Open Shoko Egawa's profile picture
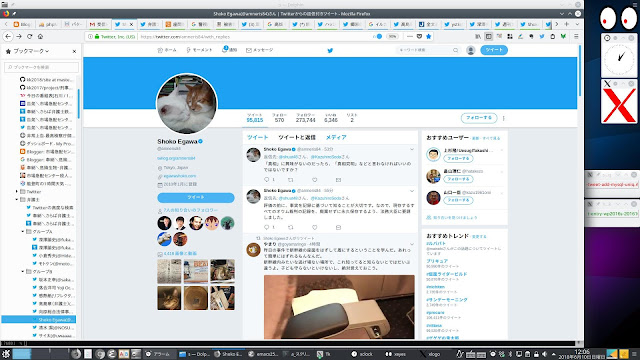Viewport: 640px width, 360px height. (x=187, y=104)
